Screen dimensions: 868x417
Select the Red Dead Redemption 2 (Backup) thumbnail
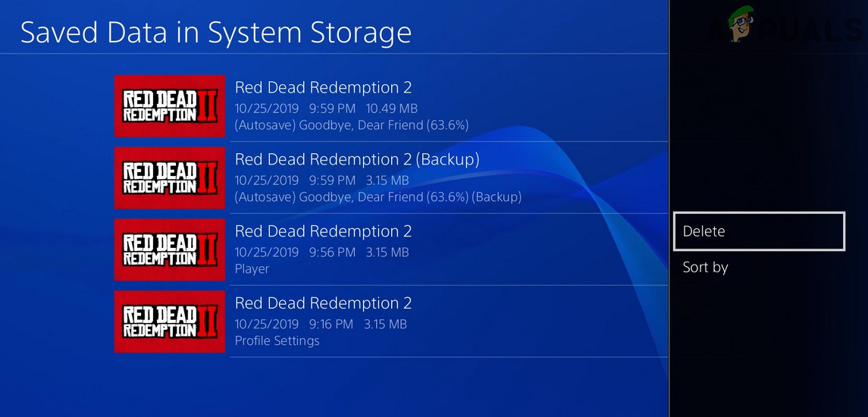(170, 178)
